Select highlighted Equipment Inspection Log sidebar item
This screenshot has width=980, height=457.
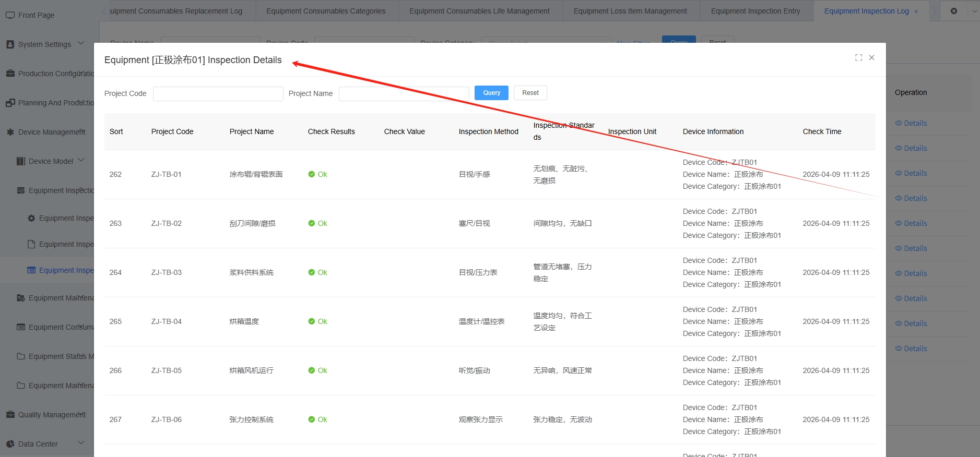(66, 270)
